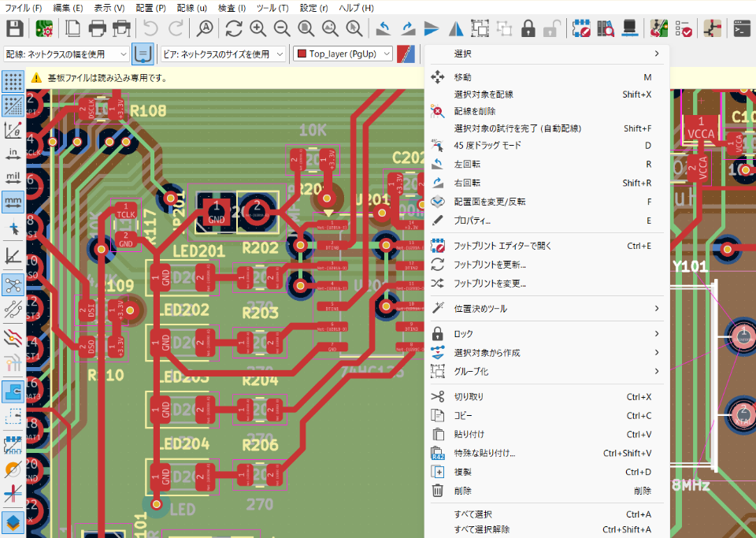This screenshot has width=756, height=538.
Task: Toggle ratsnest display in left toolbar
Action: click(13, 285)
